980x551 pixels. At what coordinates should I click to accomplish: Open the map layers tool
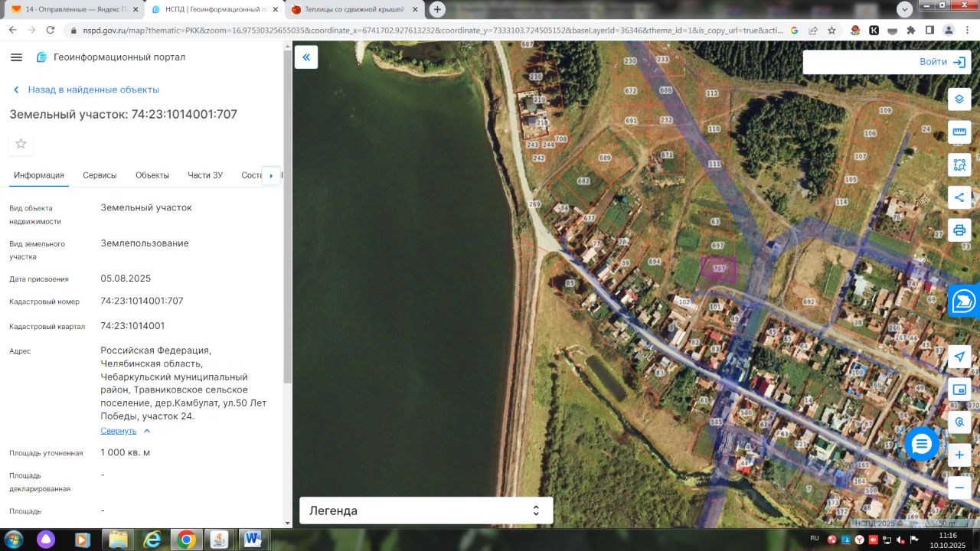point(959,99)
